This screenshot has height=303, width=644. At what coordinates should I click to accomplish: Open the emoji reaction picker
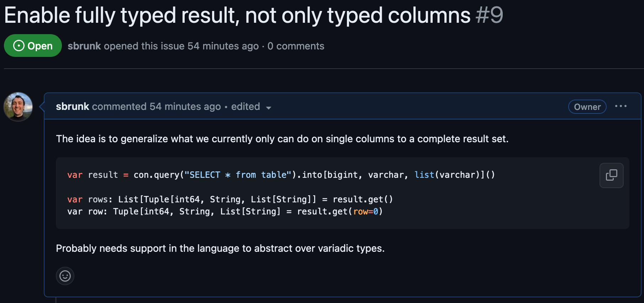tap(65, 276)
